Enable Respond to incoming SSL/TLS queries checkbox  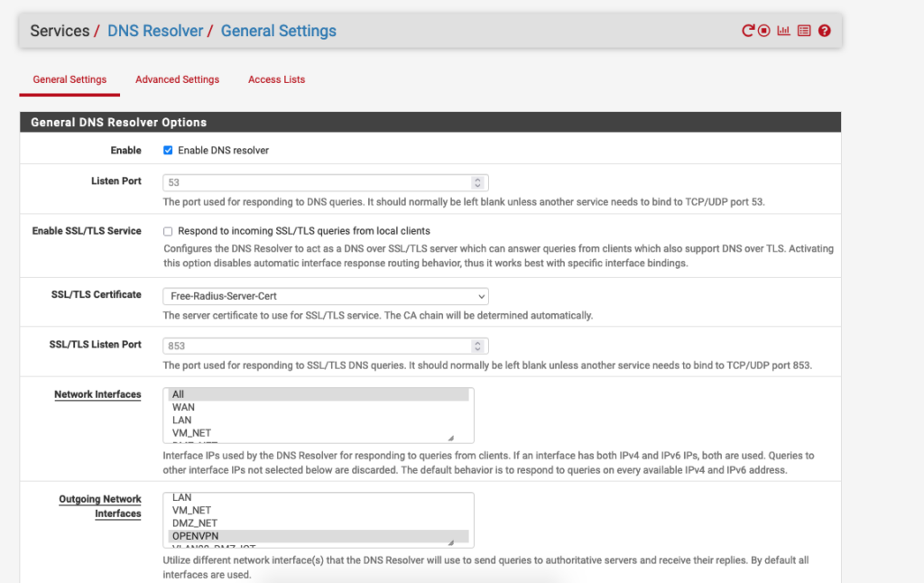pos(168,231)
